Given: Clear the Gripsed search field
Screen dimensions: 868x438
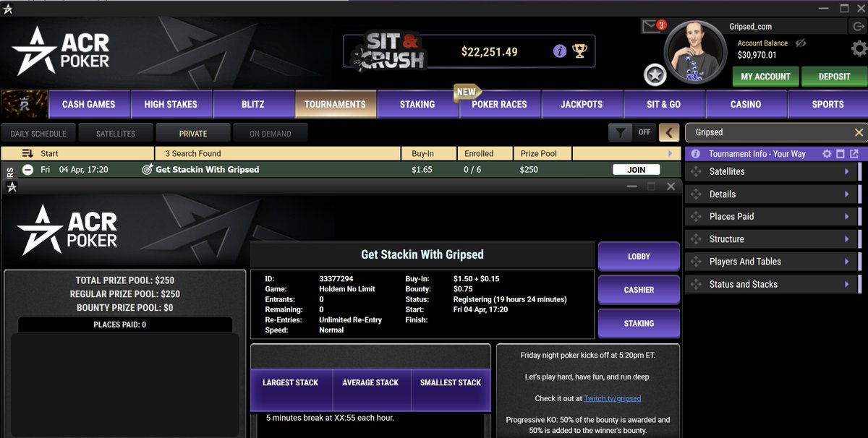Looking at the screenshot, I should click(859, 132).
